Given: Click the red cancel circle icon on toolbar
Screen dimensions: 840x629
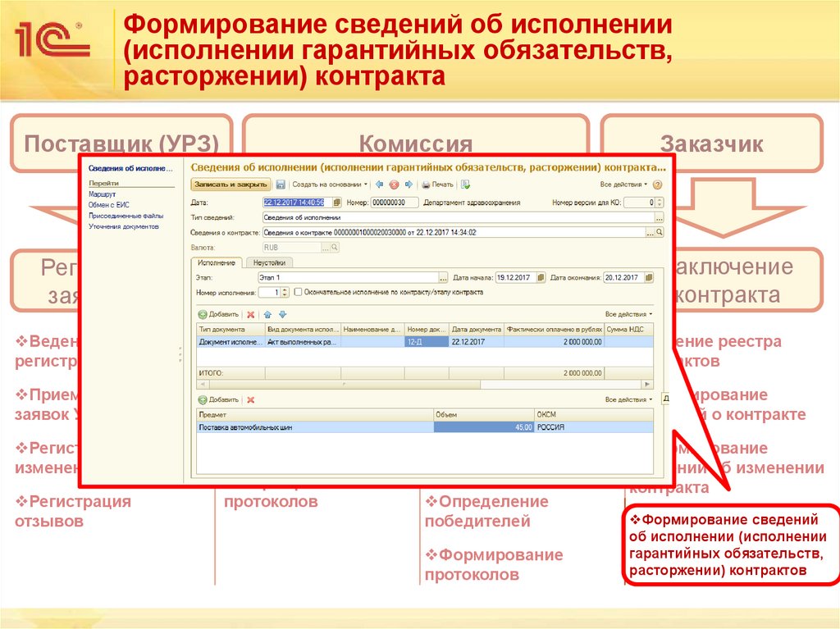Looking at the screenshot, I should click(x=393, y=184).
